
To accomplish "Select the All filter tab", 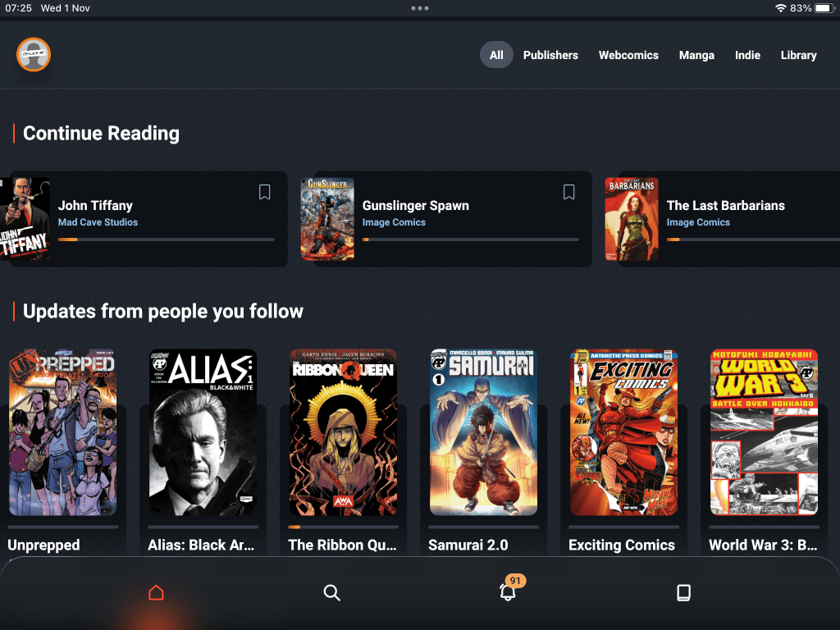I will [496, 55].
